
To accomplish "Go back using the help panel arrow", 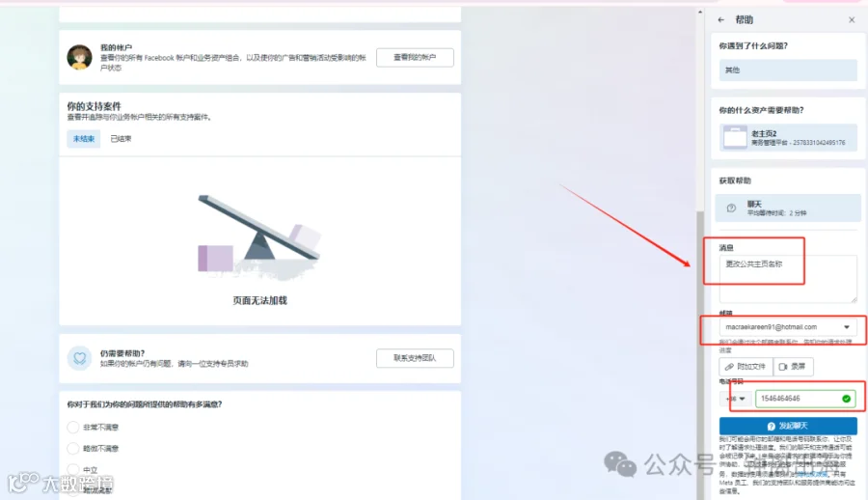I will coord(720,20).
